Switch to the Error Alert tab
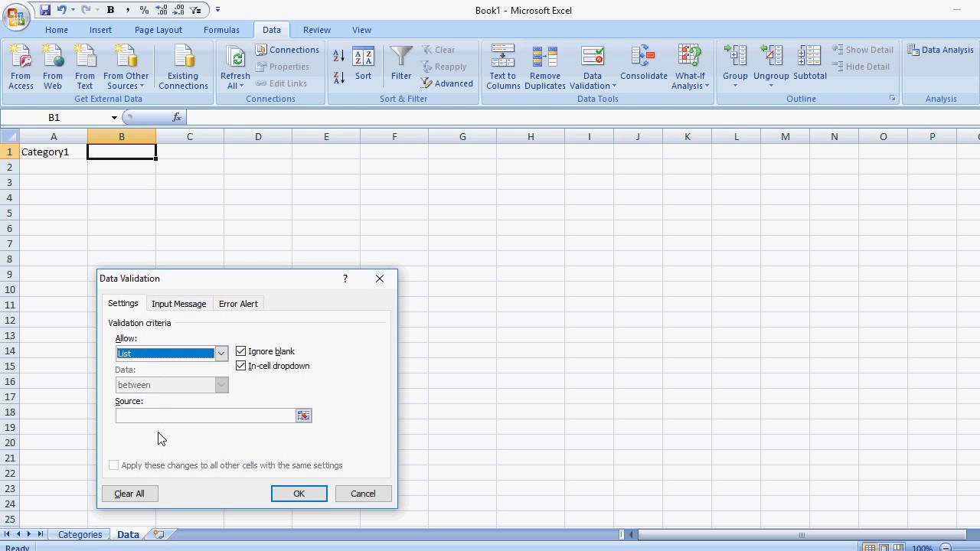980x551 pixels. (x=238, y=304)
